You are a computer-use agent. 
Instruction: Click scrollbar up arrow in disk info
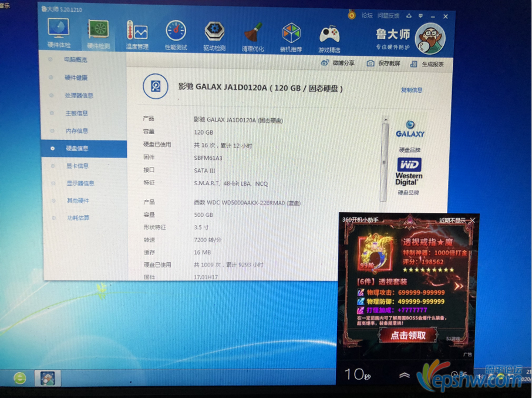tap(385, 120)
